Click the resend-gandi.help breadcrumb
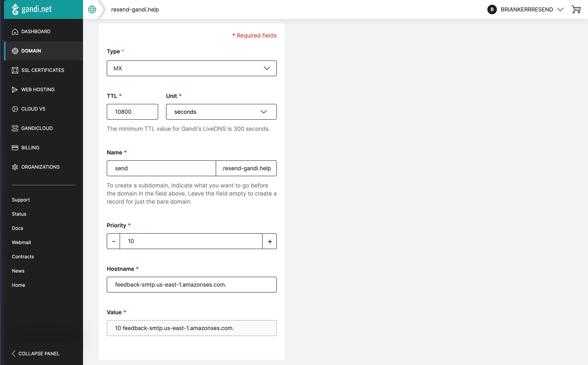Viewport: 588px width, 365px height. [x=135, y=9]
